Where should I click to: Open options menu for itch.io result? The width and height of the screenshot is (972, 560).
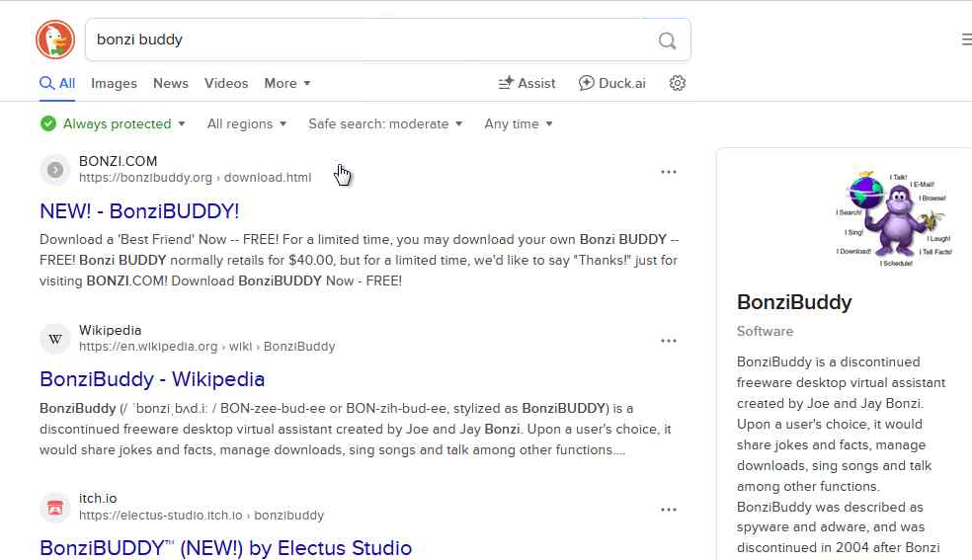(668, 510)
